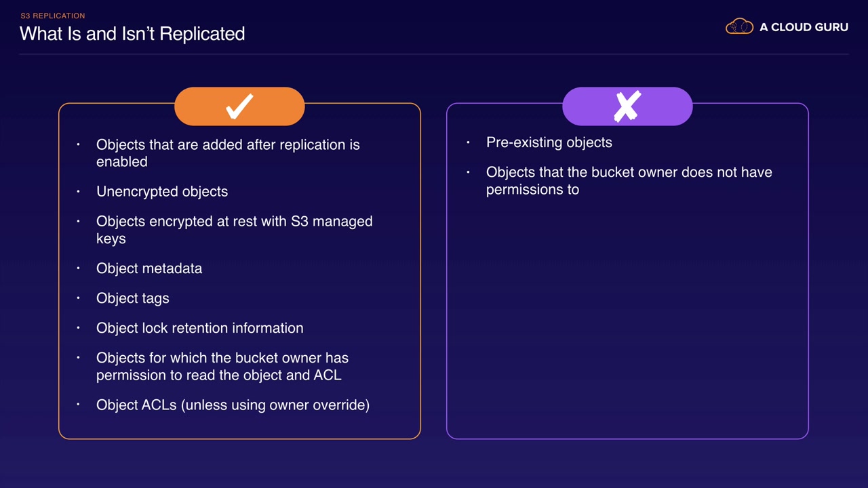Select "Object ACLs (unless using owner override)" line
868x488 pixels.
coord(233,405)
